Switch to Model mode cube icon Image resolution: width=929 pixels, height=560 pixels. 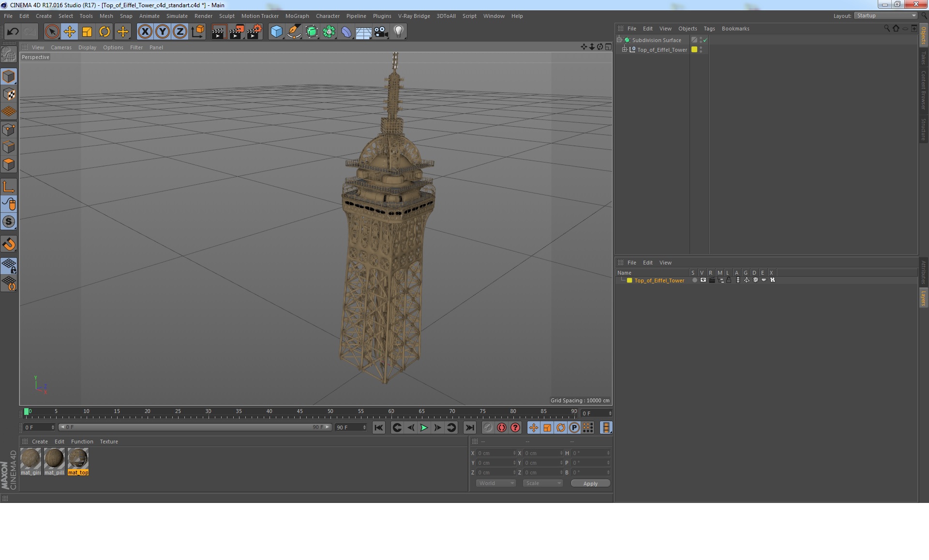pyautogui.click(x=9, y=77)
